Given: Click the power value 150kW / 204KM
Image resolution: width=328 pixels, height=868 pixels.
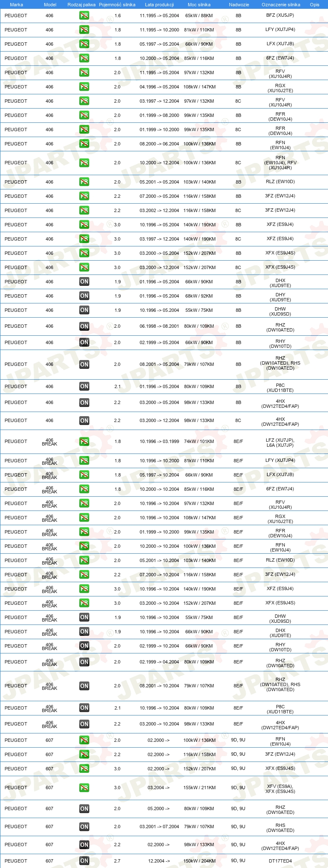Looking at the screenshot, I should point(199,861).
